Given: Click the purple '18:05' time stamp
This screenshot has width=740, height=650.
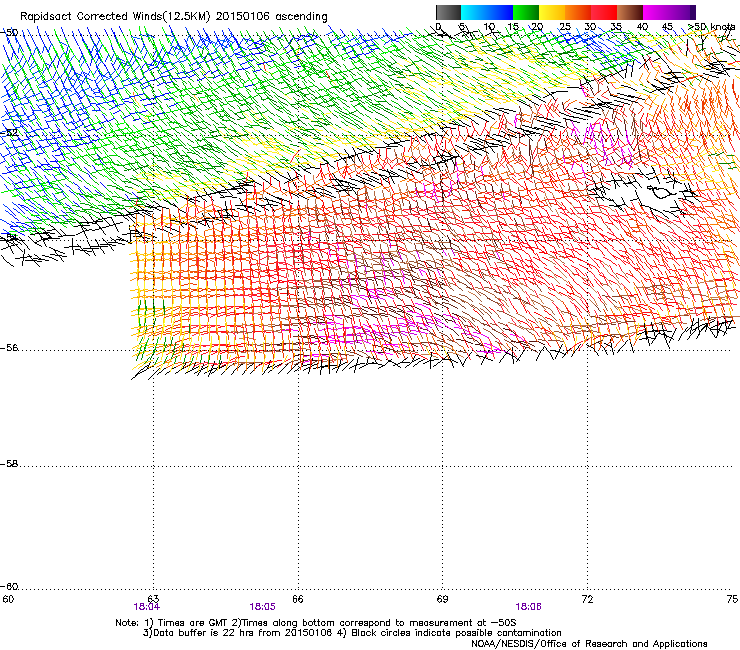Looking at the screenshot, I should point(262,607).
